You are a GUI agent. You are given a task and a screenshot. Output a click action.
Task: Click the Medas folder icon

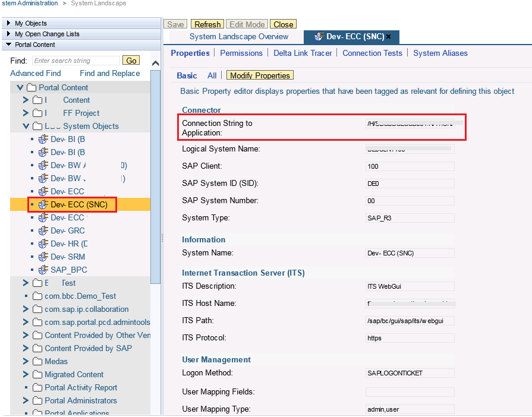coord(38,361)
